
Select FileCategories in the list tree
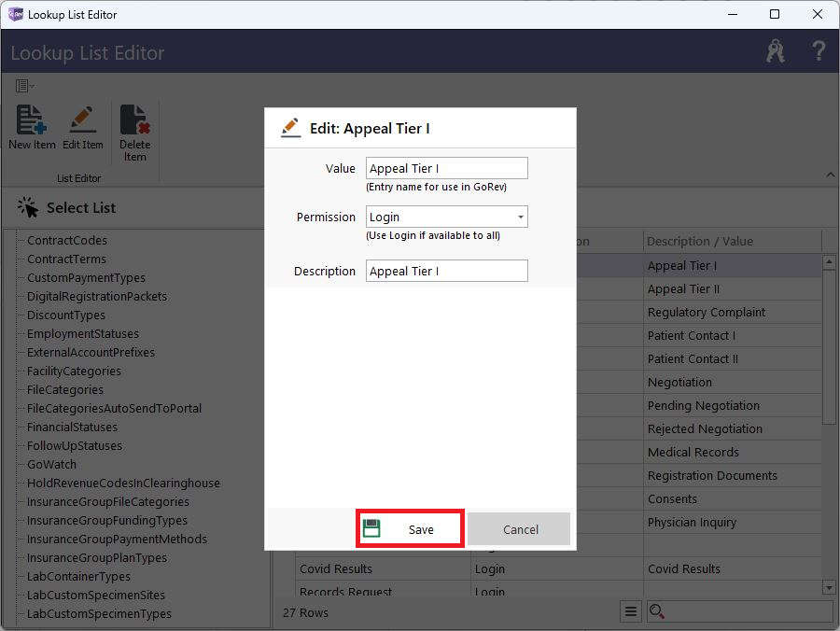coord(64,390)
